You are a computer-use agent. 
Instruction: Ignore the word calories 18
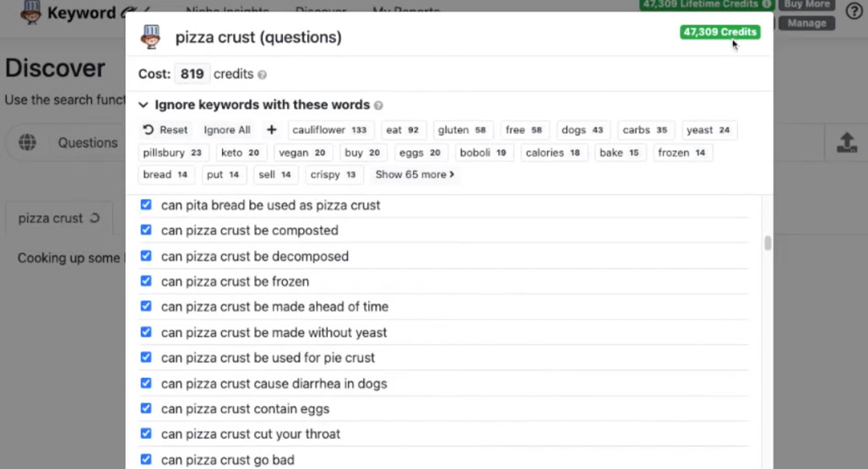pyautogui.click(x=553, y=153)
